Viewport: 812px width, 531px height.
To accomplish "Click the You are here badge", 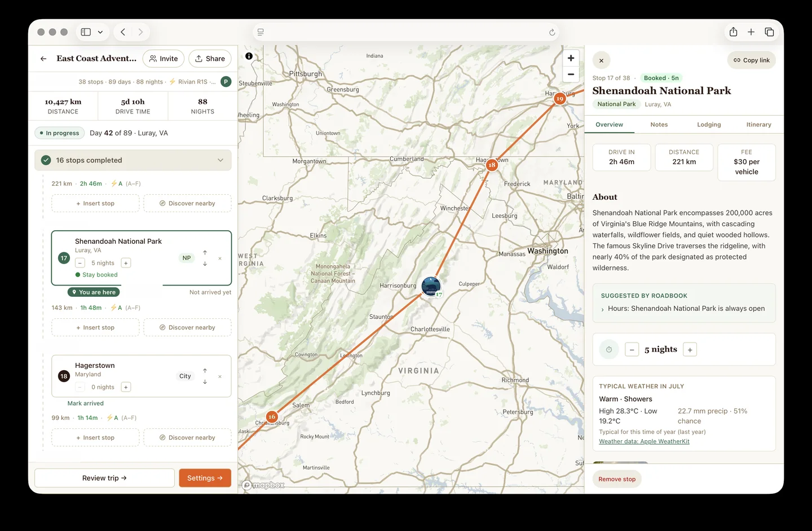I will (x=94, y=292).
